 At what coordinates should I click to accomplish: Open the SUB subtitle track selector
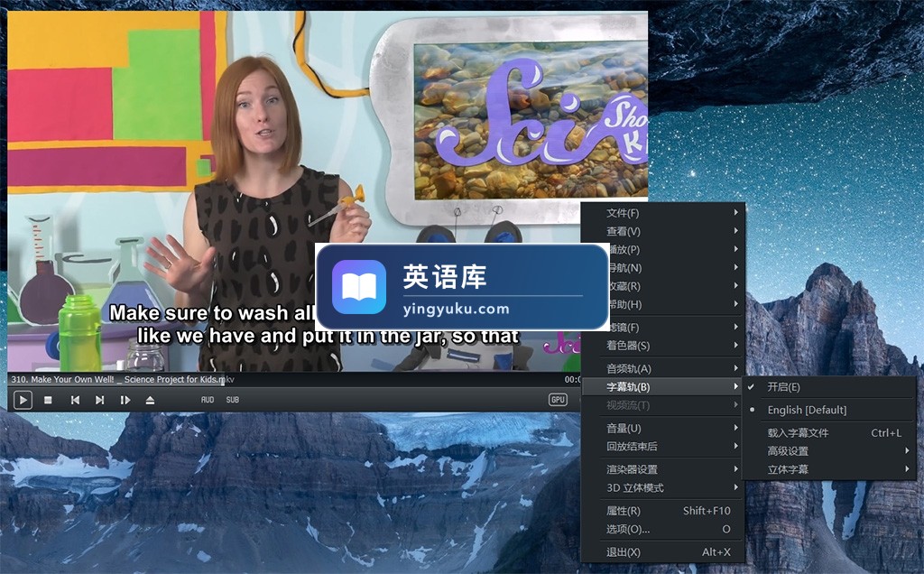[233, 400]
